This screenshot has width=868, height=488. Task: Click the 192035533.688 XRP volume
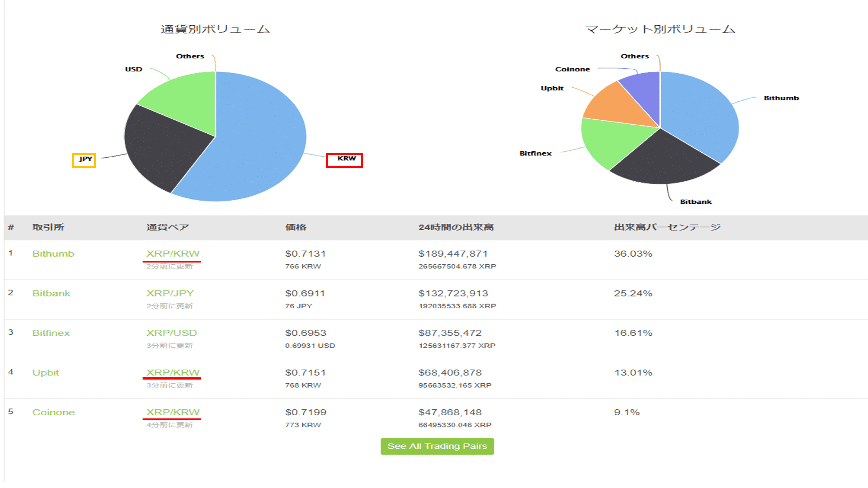pyautogui.click(x=457, y=306)
